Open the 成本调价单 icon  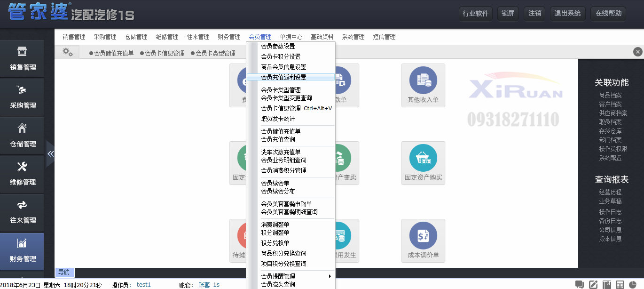[423, 240]
